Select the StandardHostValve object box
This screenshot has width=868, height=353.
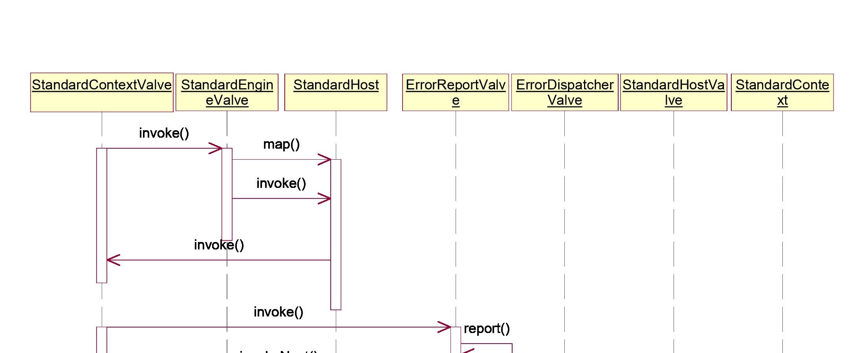674,92
